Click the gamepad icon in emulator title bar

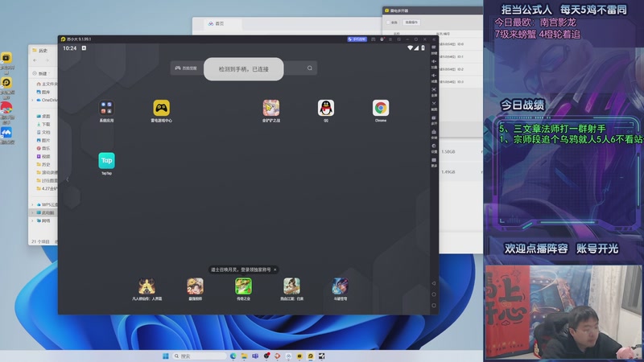click(374, 39)
